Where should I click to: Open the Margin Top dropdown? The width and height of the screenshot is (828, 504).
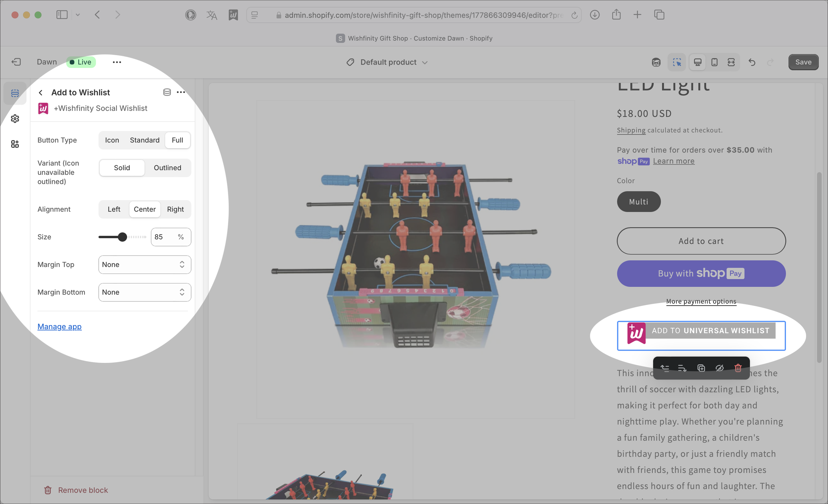pyautogui.click(x=144, y=265)
